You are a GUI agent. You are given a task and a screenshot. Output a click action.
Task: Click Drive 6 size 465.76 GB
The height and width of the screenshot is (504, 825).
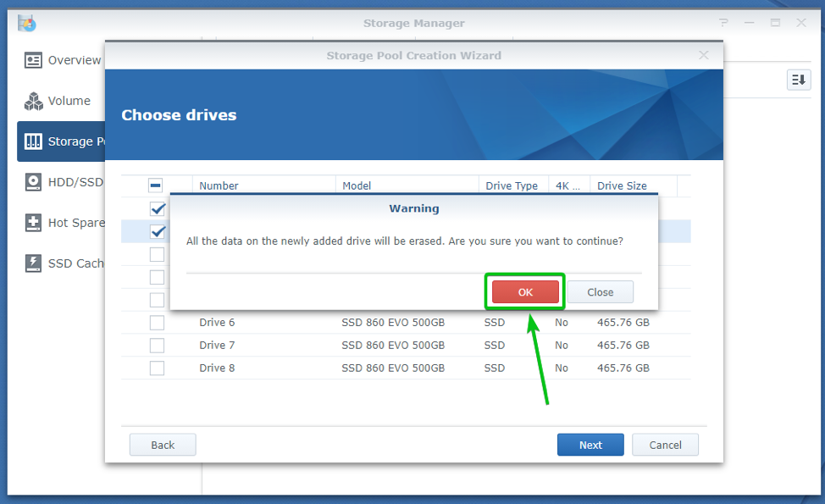click(623, 323)
